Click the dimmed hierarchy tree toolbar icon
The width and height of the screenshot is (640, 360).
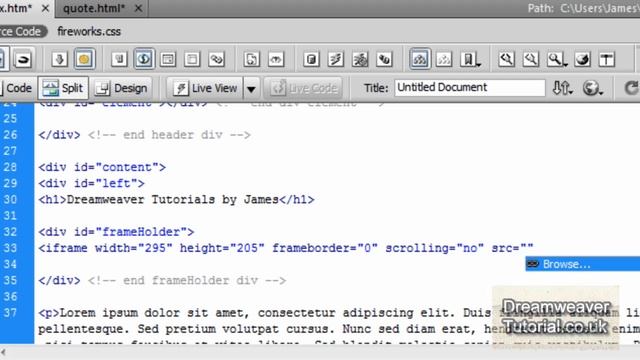(x=444, y=60)
